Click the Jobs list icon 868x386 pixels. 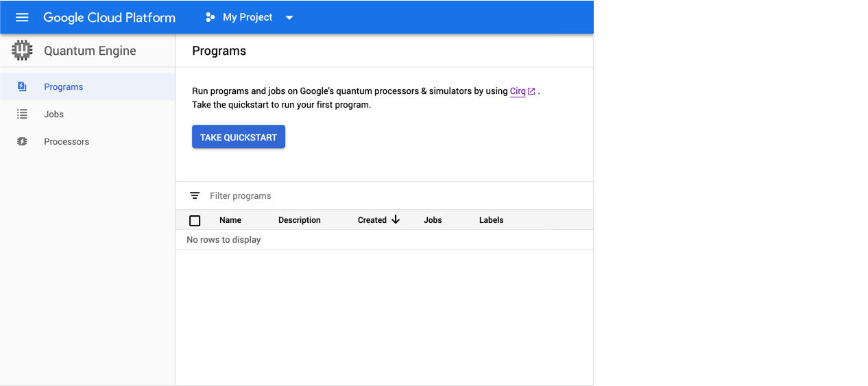pos(22,114)
